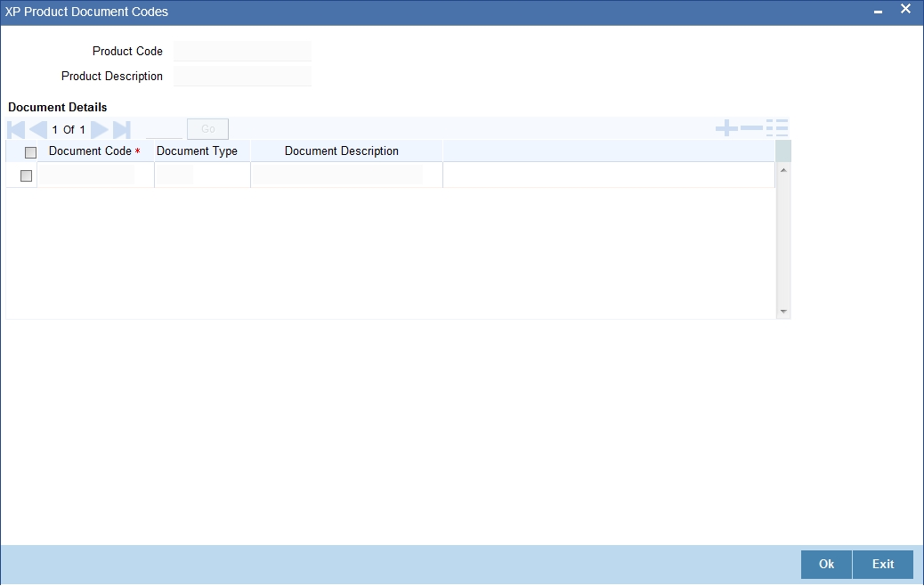Image resolution: width=924 pixels, height=586 pixels.
Task: Add a new document row with plus icon
Action: [x=726, y=128]
